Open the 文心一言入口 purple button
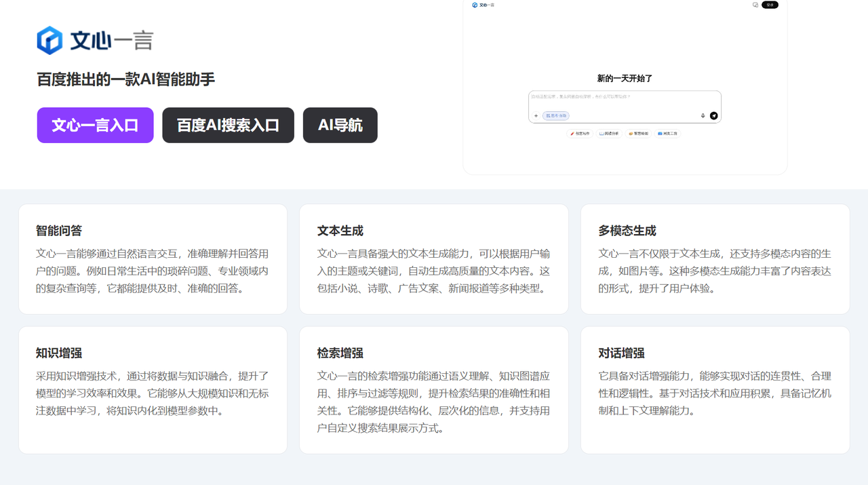Screen dimensions: 868x485 tap(96, 125)
